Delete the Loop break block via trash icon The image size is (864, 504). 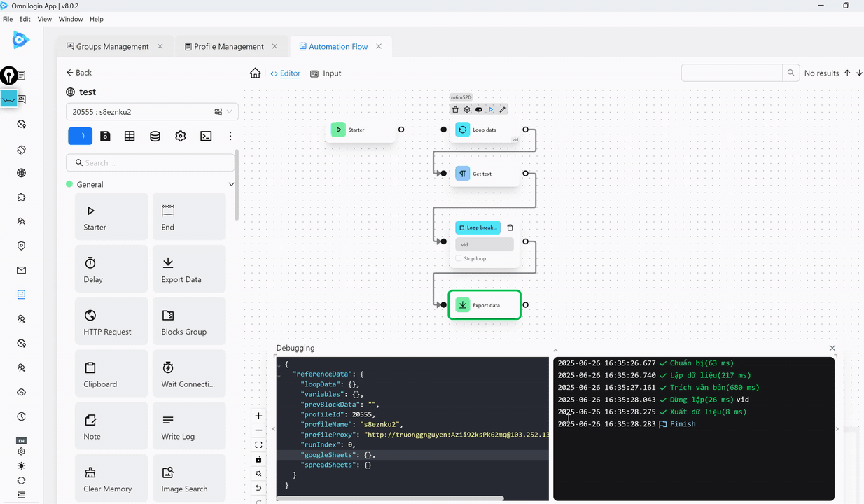(x=510, y=227)
